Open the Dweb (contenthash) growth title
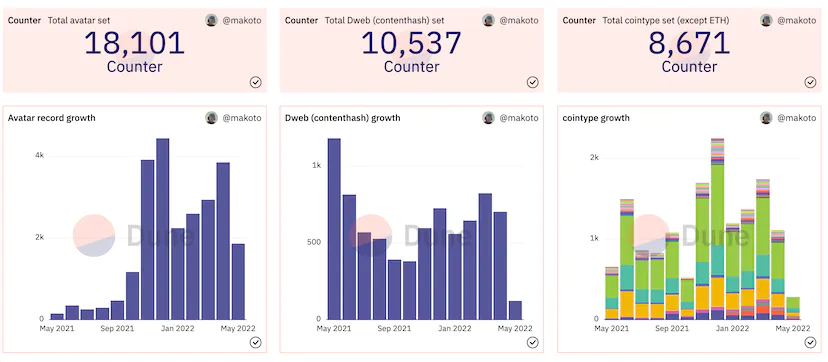Image resolution: width=828 pixels, height=362 pixels. [343, 118]
